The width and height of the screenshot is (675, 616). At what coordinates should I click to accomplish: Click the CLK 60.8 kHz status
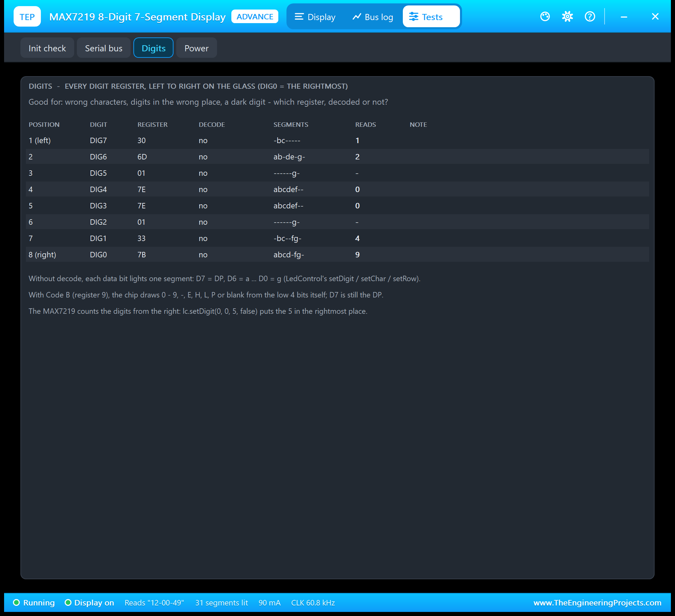point(313,603)
